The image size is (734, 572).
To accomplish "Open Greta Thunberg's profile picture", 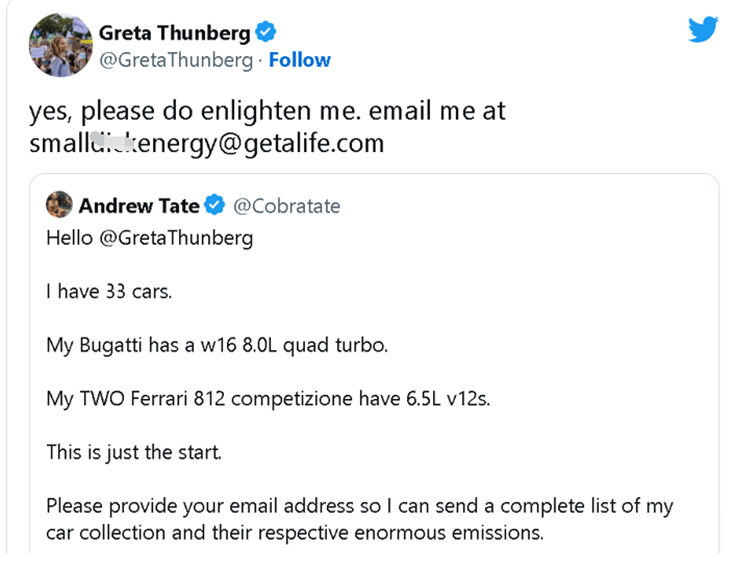I will [61, 45].
